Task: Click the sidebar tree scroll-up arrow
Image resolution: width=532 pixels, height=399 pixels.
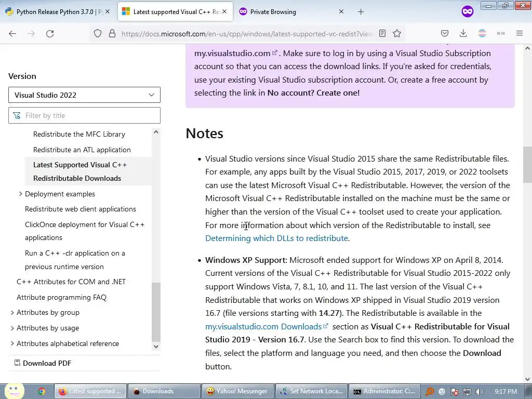Action: (x=156, y=132)
